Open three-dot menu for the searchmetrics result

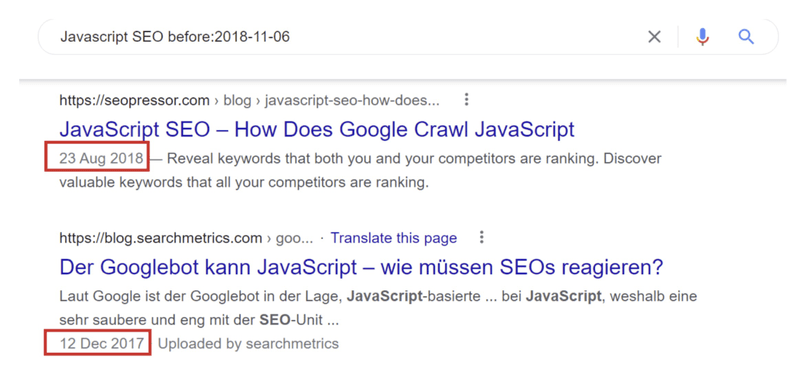click(481, 237)
